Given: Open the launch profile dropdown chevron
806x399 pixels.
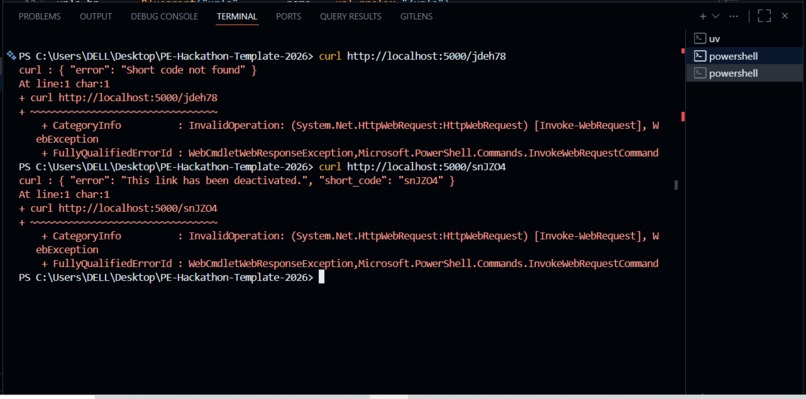Looking at the screenshot, I should point(716,16).
